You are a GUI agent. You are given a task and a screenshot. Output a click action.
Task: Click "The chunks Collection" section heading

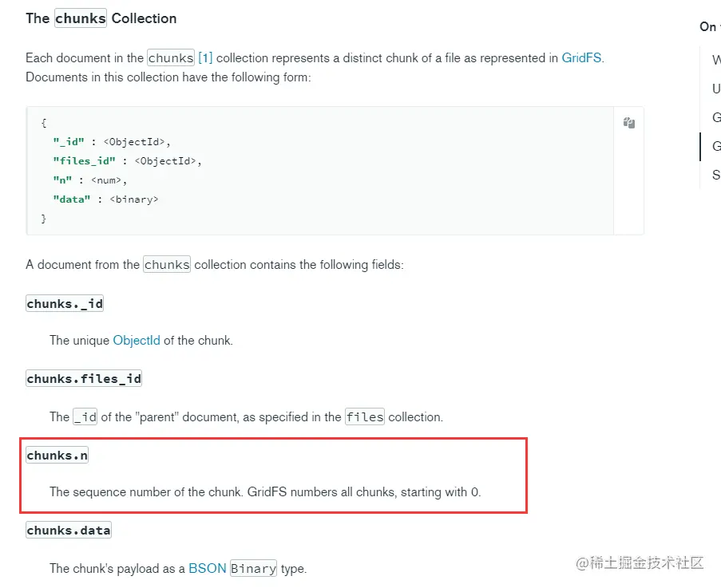click(101, 18)
